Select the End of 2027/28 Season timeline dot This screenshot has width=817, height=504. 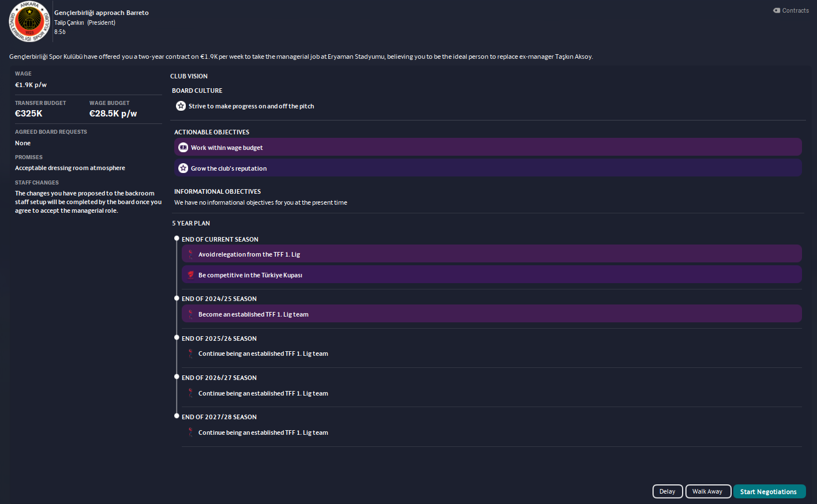(x=177, y=416)
